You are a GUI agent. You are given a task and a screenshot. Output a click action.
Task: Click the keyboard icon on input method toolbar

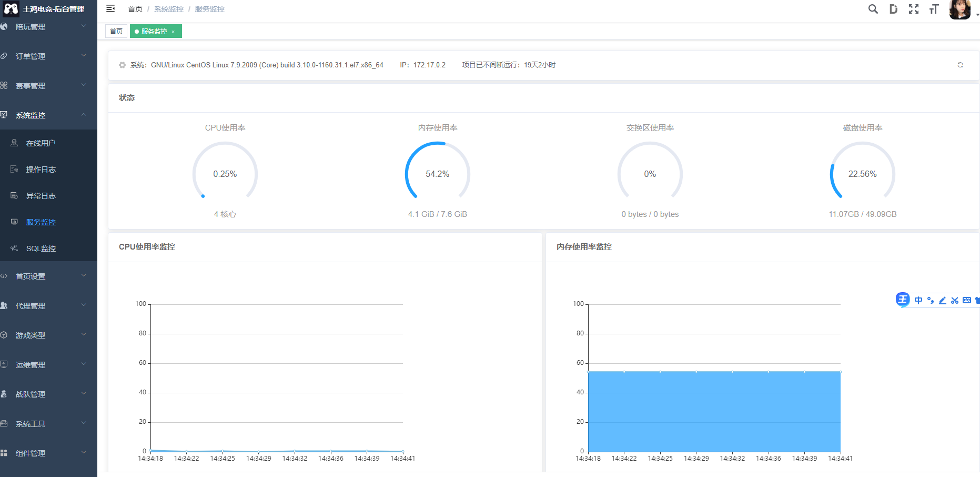tap(967, 300)
